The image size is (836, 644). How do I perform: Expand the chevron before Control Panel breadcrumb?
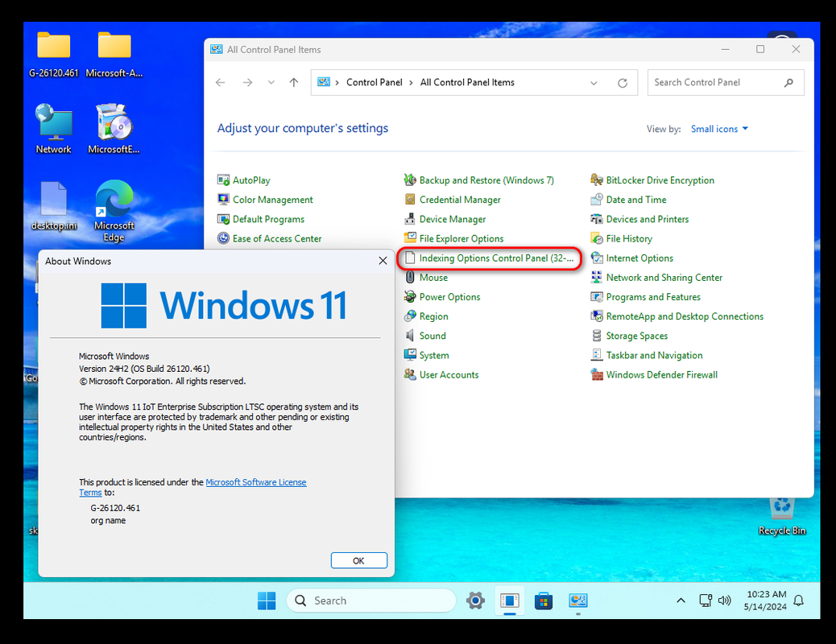337,83
